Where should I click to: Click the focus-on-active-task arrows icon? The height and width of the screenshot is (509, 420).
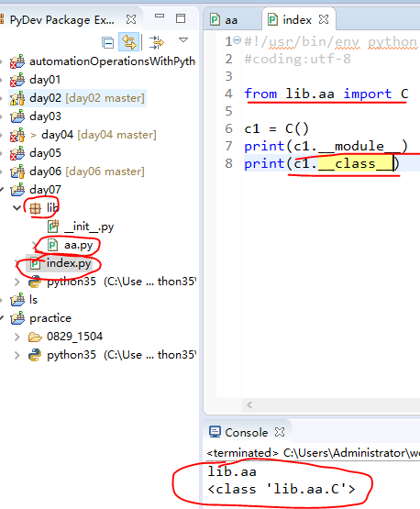156,42
